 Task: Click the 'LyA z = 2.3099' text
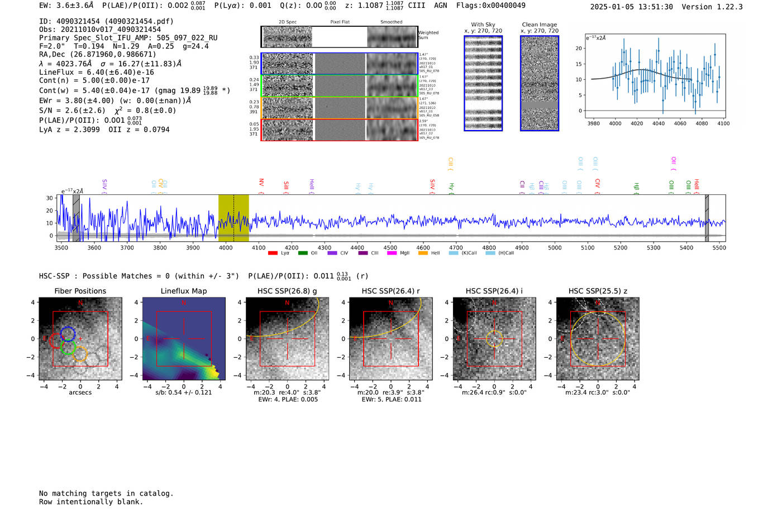(69, 130)
